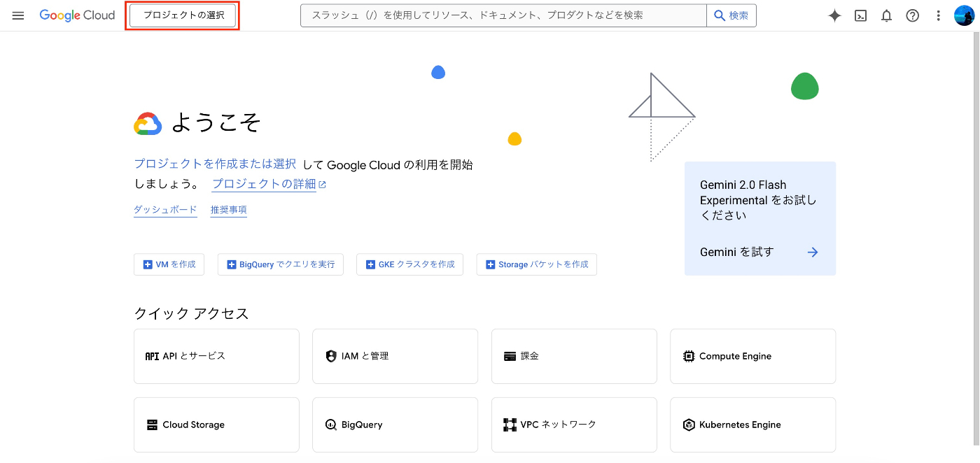Open the help question mark icon
Screen dimensions: 980x463
912,15
